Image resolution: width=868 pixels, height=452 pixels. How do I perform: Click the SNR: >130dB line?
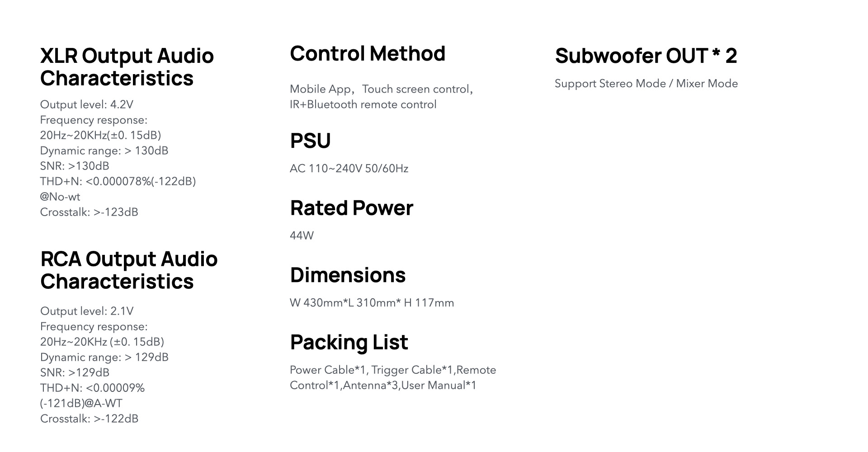75,166
